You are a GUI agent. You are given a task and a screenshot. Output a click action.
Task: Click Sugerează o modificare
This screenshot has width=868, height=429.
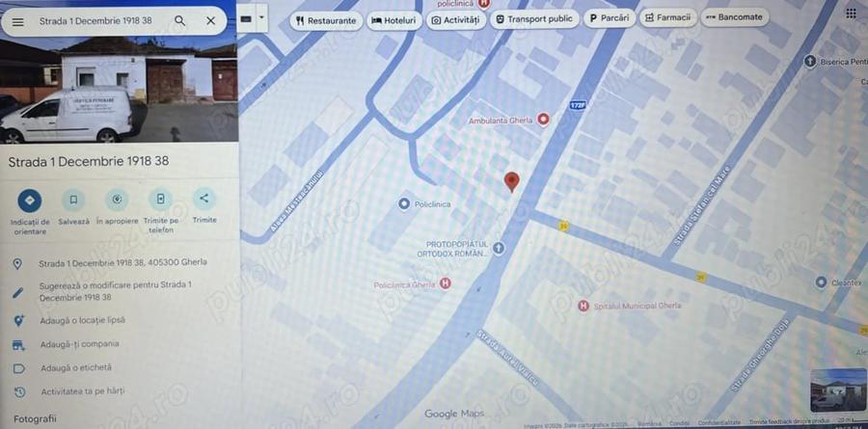coord(115,291)
